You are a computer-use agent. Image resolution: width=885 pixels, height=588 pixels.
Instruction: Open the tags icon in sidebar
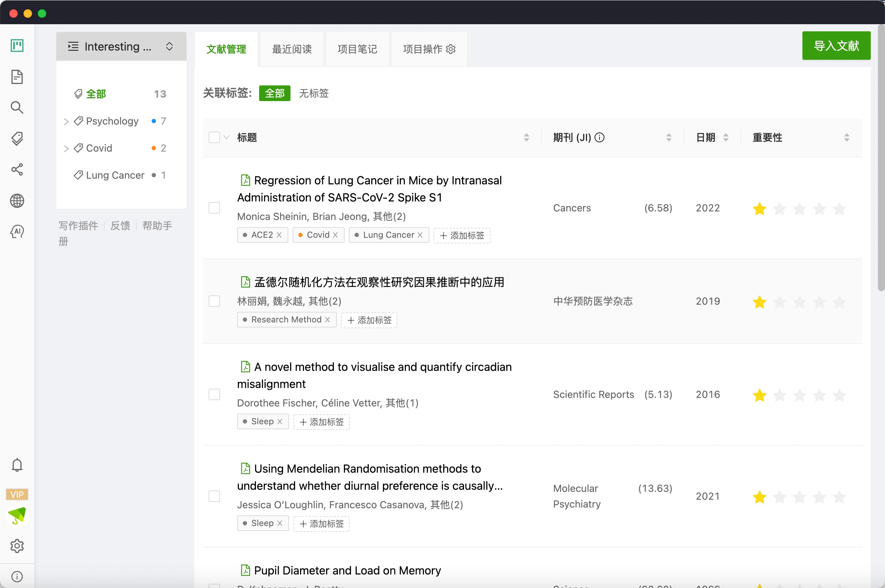pyautogui.click(x=17, y=139)
